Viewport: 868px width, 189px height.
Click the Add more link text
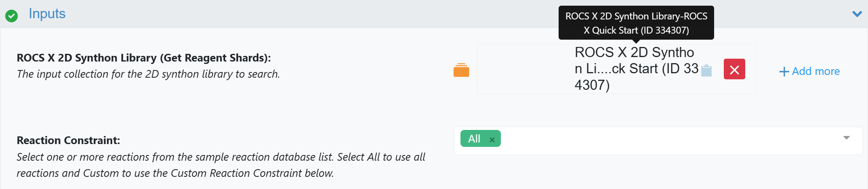pos(815,72)
